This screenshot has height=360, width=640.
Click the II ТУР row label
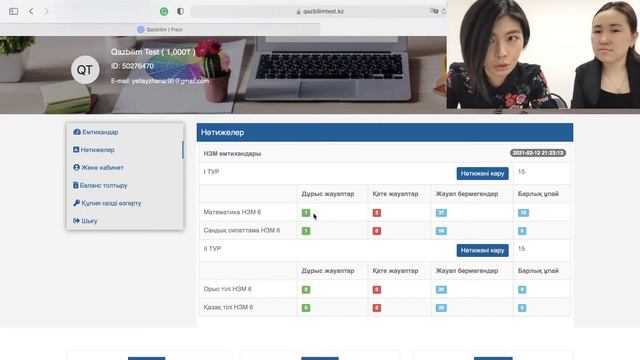tap(212, 249)
